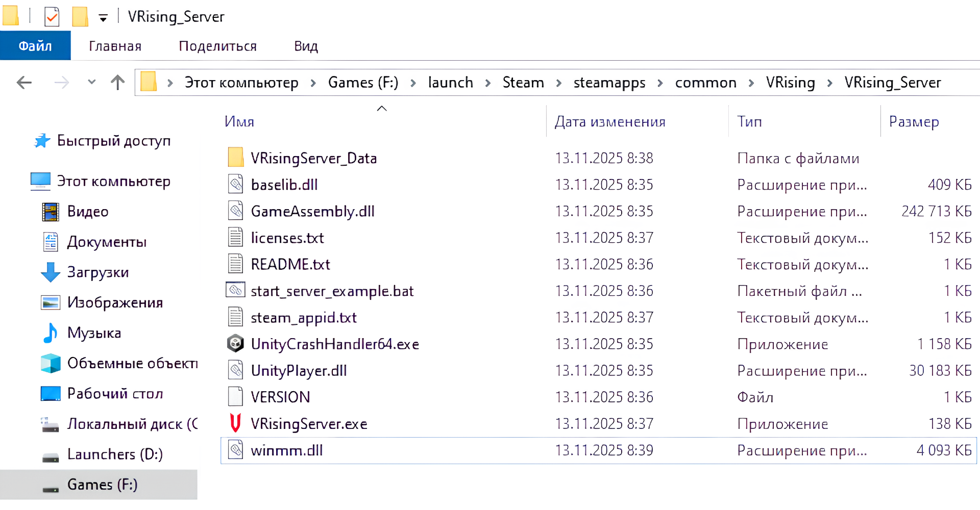Screen dimensions: 980x510
Task: Click the Рабочий стол desktop icon
Action: (x=51, y=393)
